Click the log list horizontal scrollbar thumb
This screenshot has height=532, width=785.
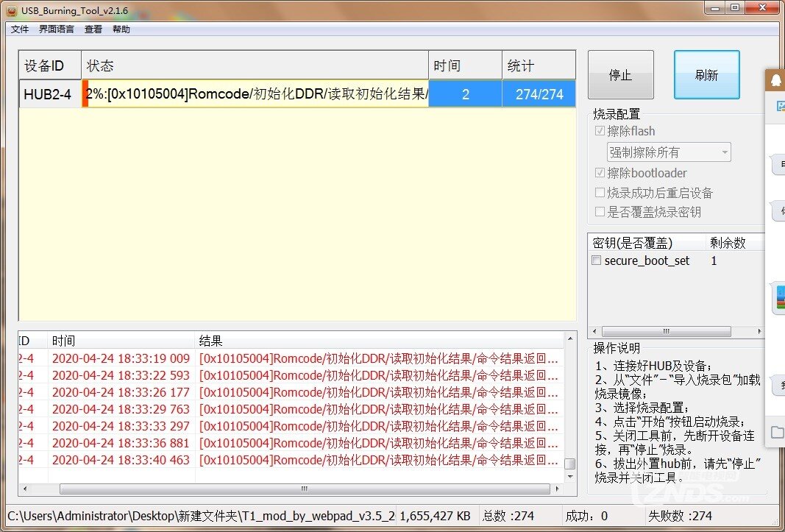(305, 489)
